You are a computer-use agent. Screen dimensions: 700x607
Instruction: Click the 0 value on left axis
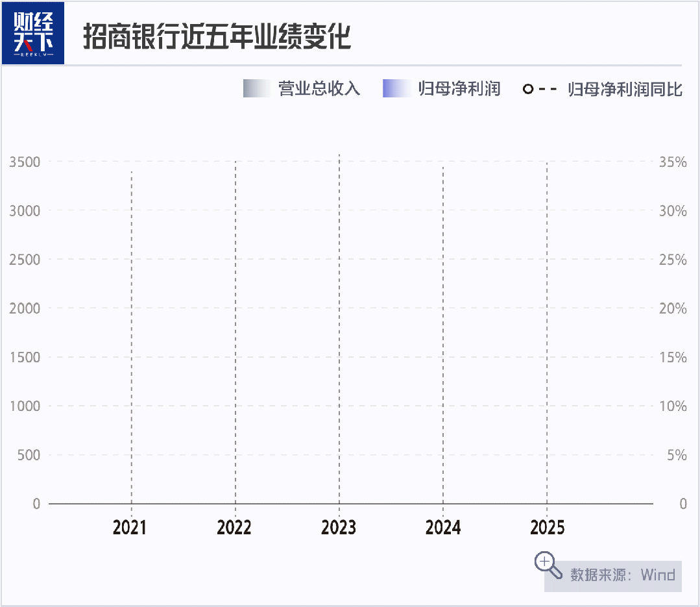click(37, 504)
